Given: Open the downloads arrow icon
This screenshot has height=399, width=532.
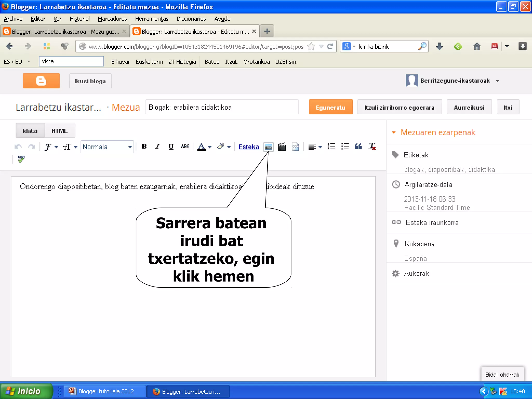Looking at the screenshot, I should (439, 46).
